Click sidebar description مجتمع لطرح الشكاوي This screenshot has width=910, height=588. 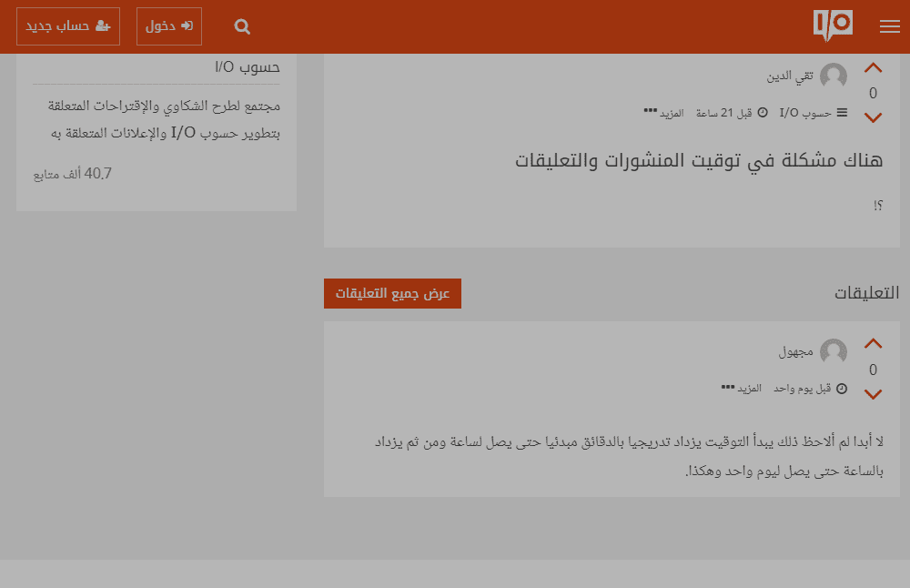(x=165, y=119)
